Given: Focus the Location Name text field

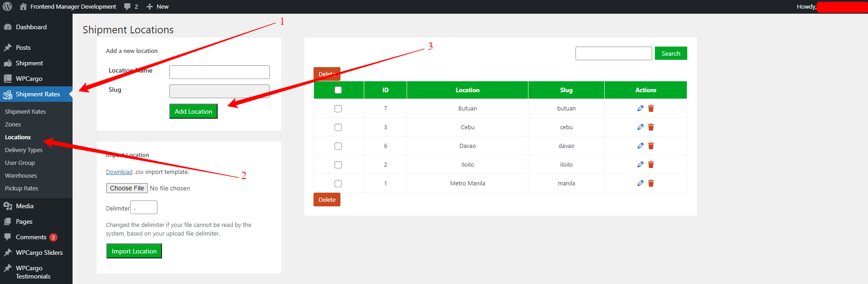Looking at the screenshot, I should click(x=219, y=72).
